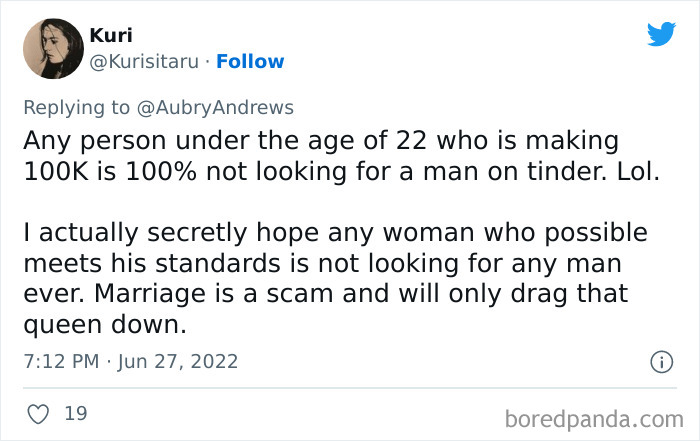The width and height of the screenshot is (700, 441).
Task: Click the like count of 19
Action: tap(76, 412)
